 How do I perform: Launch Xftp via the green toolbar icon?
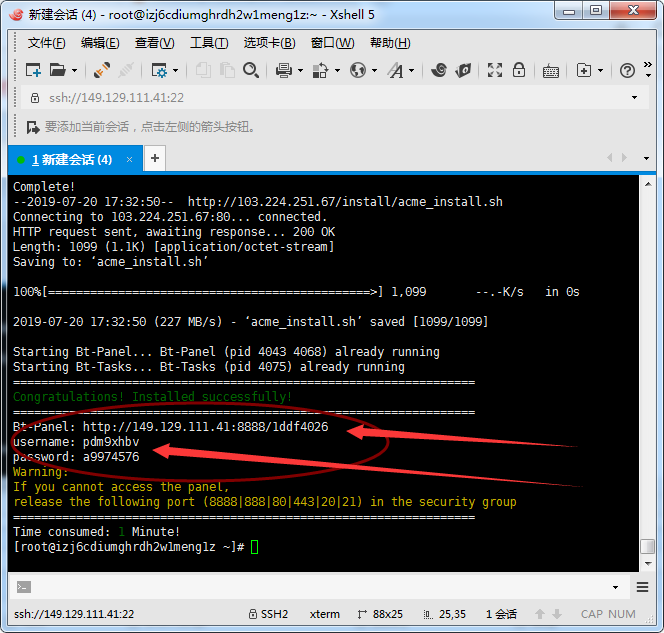coord(463,70)
